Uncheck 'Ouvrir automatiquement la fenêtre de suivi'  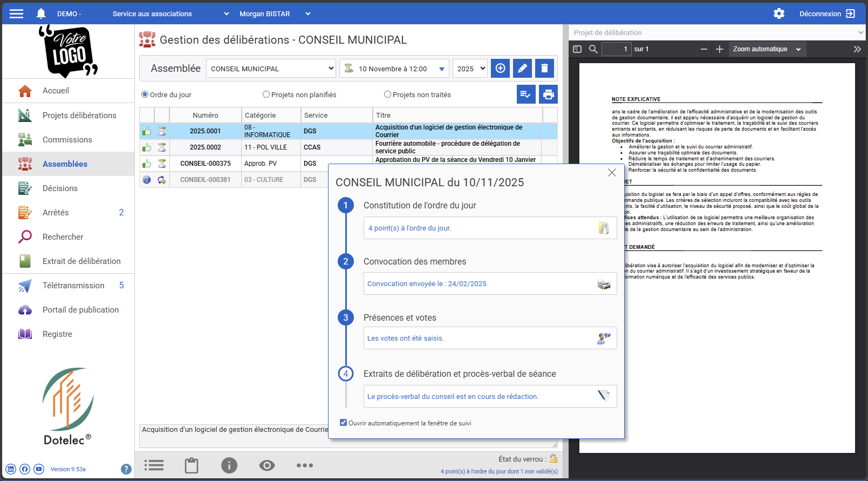(343, 423)
